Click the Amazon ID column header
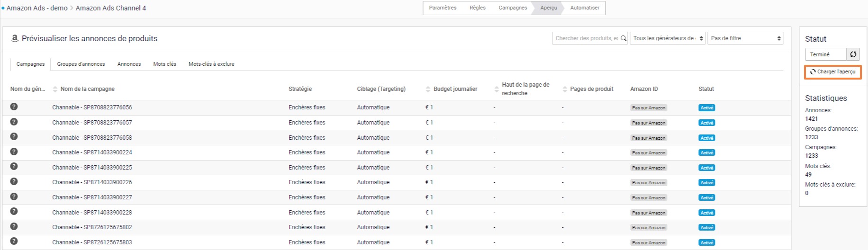Image resolution: width=868 pixels, height=250 pixels. (644, 89)
